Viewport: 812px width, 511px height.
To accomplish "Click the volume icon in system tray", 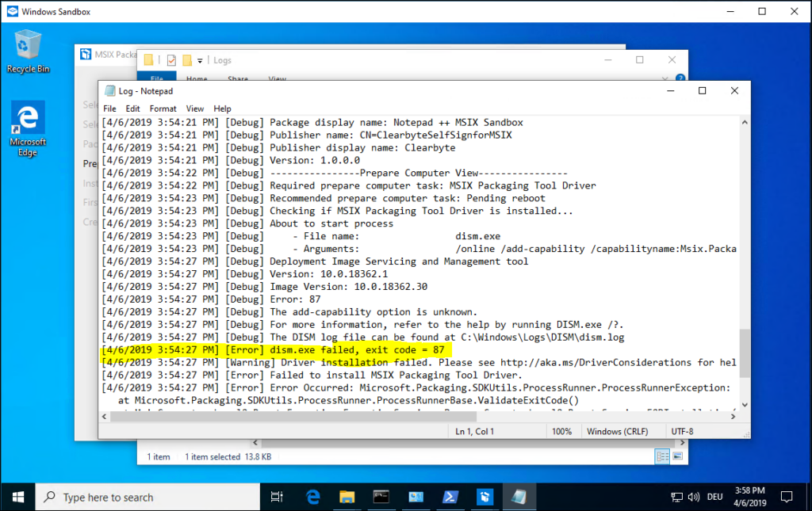I will (694, 497).
